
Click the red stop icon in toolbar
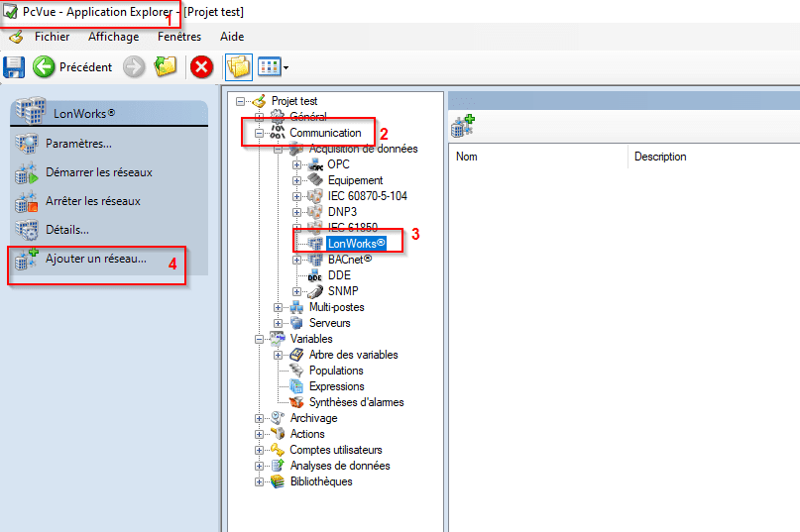pyautogui.click(x=201, y=67)
